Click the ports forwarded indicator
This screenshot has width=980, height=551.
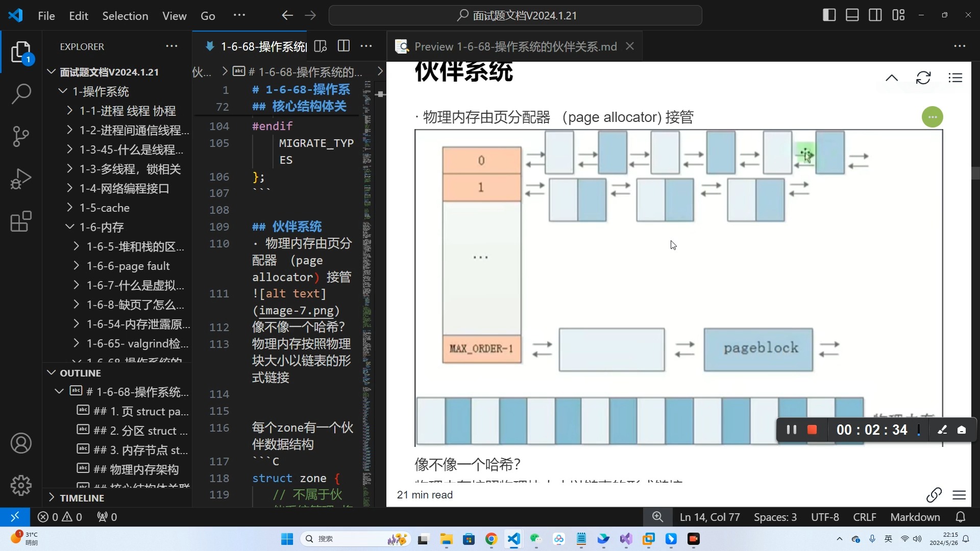click(107, 517)
